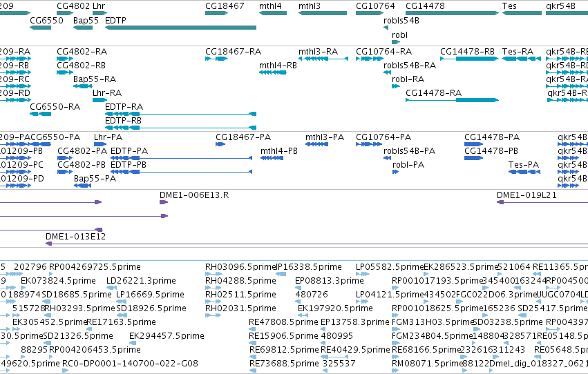Click the robl-RA transcript label
588x374 pixels.
(x=408, y=79)
